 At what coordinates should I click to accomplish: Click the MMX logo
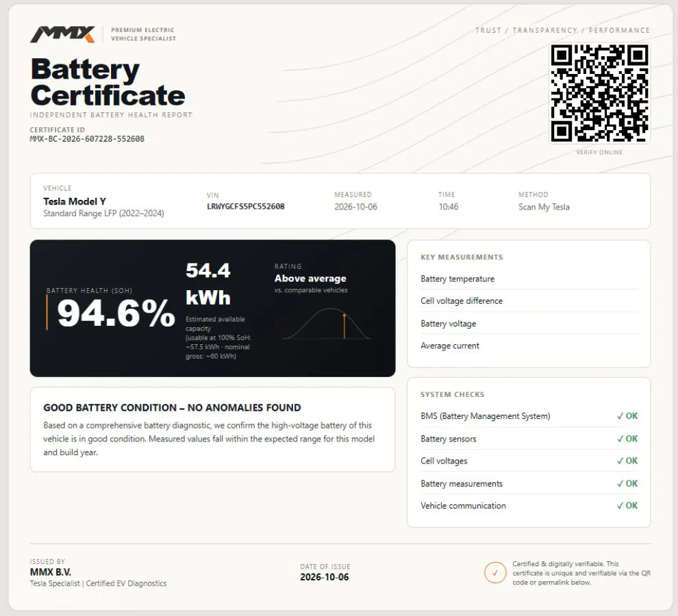(x=63, y=34)
